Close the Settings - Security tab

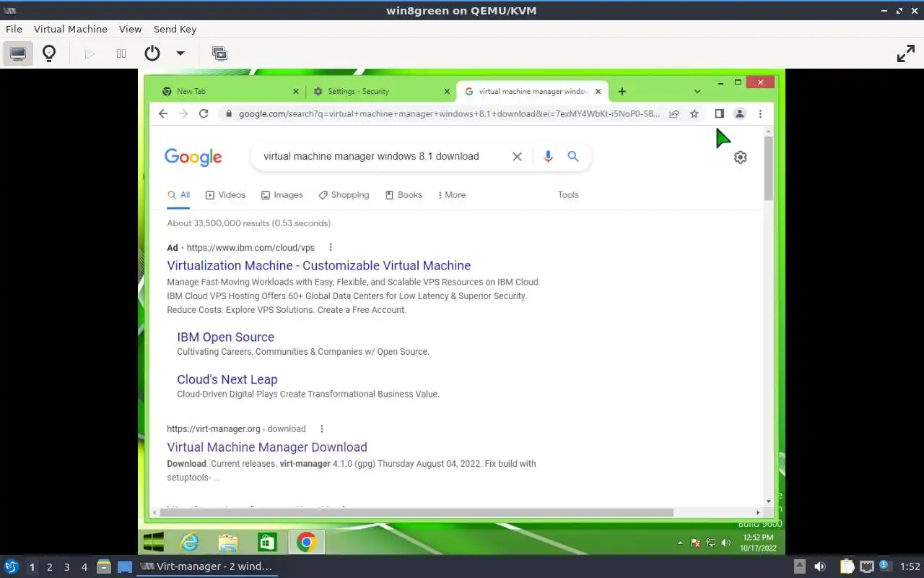(x=447, y=92)
